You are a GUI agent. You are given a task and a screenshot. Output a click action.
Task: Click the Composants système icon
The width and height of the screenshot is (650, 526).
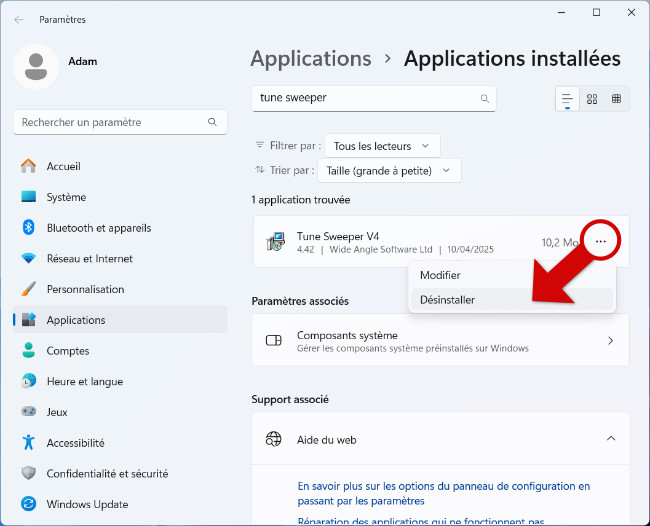point(274,340)
